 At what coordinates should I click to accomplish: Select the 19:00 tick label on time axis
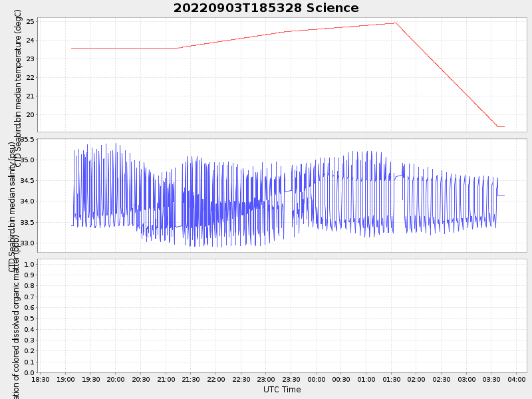coord(65,379)
